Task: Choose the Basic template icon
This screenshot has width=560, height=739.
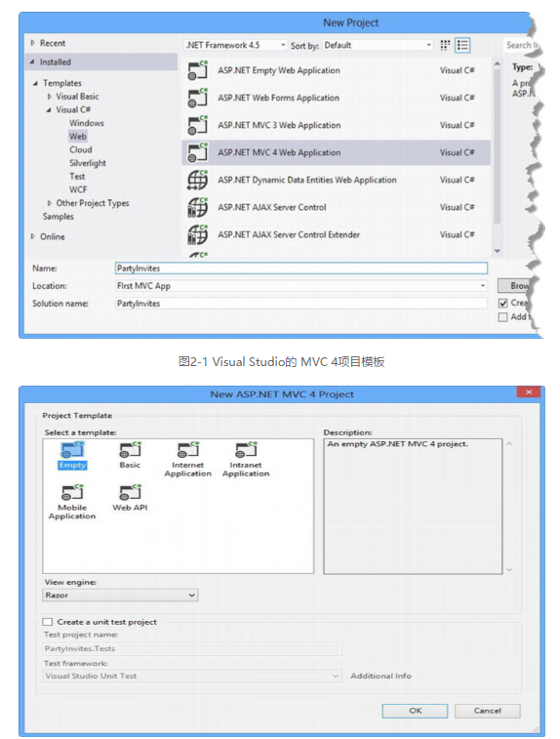Action: coord(130,450)
